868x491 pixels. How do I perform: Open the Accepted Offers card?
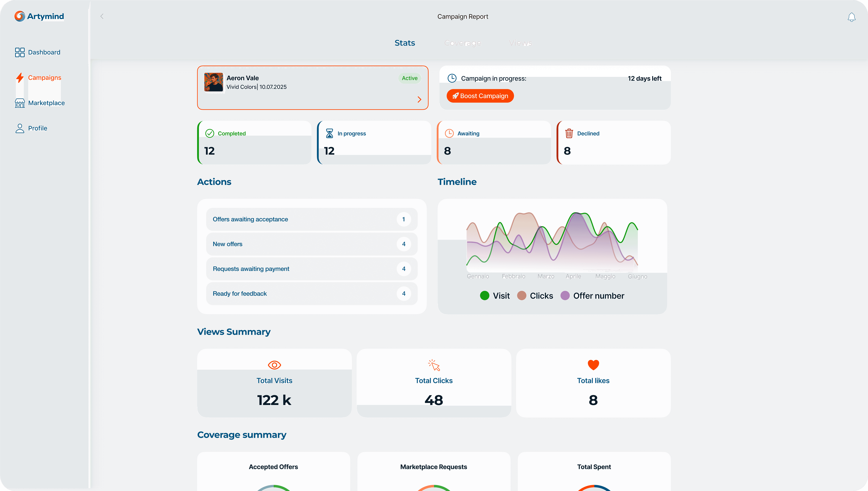(274, 471)
